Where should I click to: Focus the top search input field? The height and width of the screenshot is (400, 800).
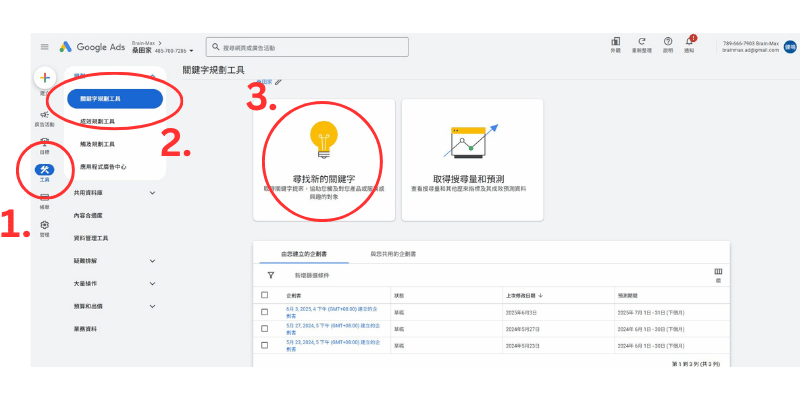pyautogui.click(x=307, y=47)
